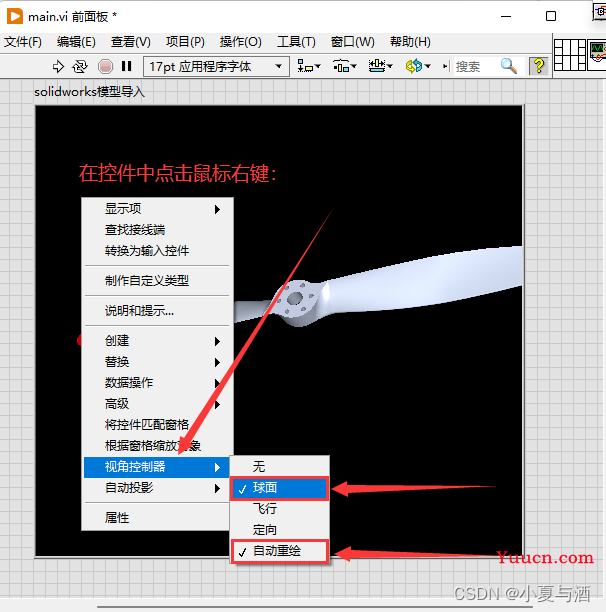
Task: Expand the 数据操作 submenu
Action: pos(157,382)
